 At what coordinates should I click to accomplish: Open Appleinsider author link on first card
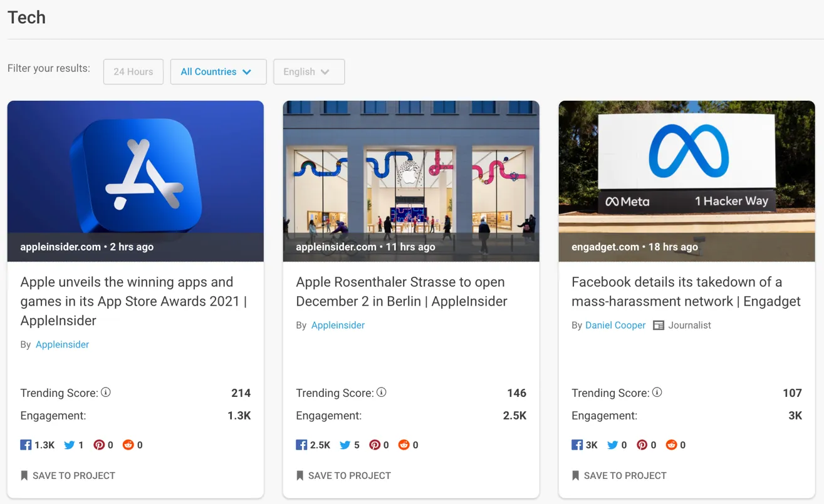pos(62,345)
